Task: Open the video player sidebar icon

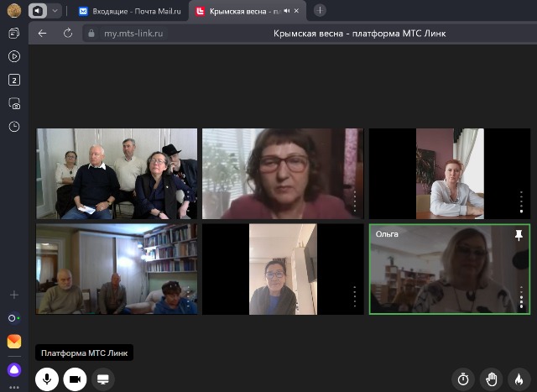Action: point(14,56)
